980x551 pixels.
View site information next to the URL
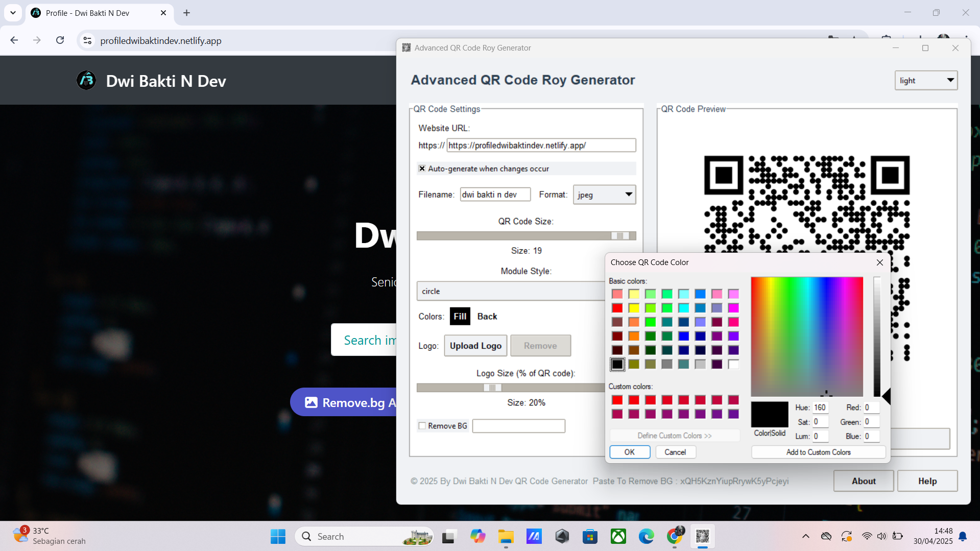87,40
